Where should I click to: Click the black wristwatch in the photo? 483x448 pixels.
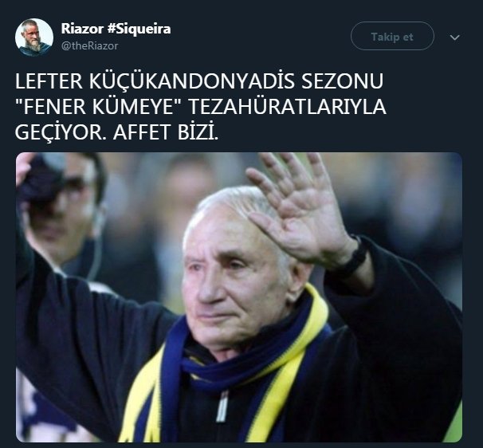(354, 257)
